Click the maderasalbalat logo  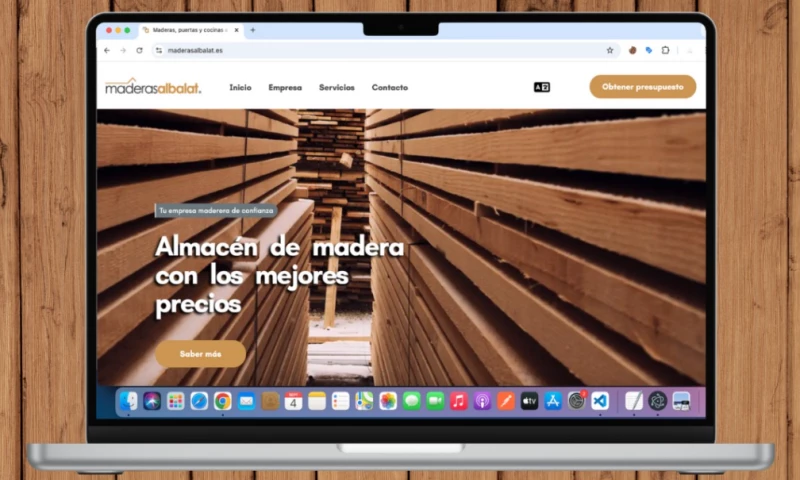pyautogui.click(x=153, y=86)
